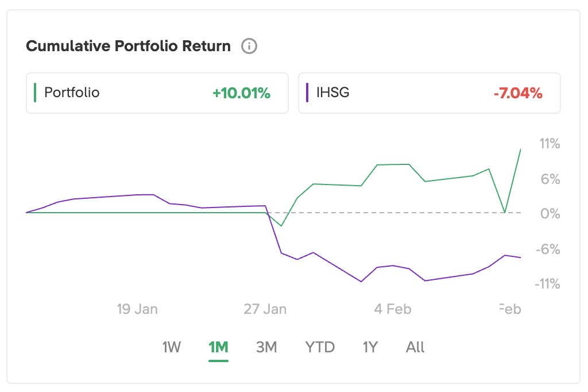Screen dimensions: 588x392
Task: Show the All time range
Action: tap(415, 347)
